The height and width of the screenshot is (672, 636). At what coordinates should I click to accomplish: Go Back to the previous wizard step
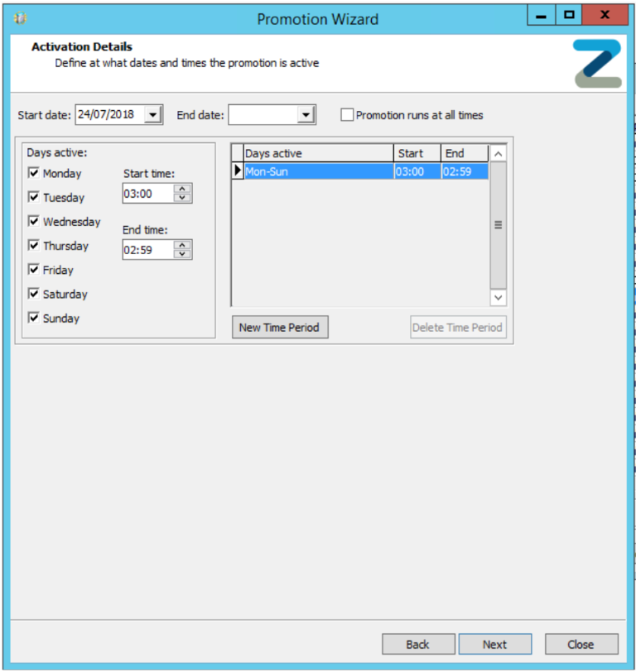click(418, 644)
